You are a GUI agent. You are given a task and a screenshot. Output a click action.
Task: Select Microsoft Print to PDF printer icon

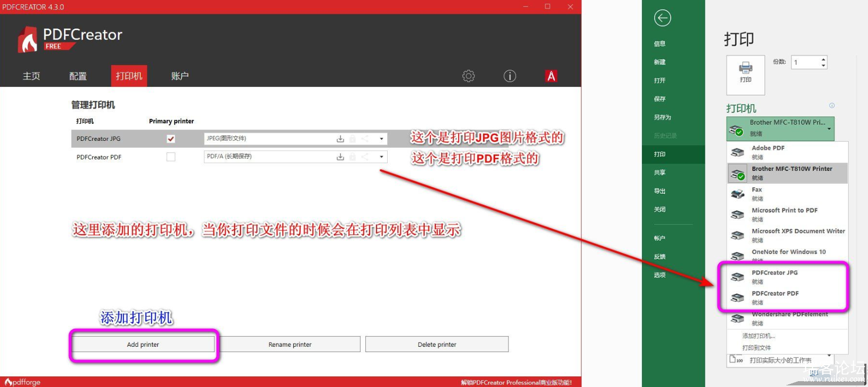coord(738,214)
